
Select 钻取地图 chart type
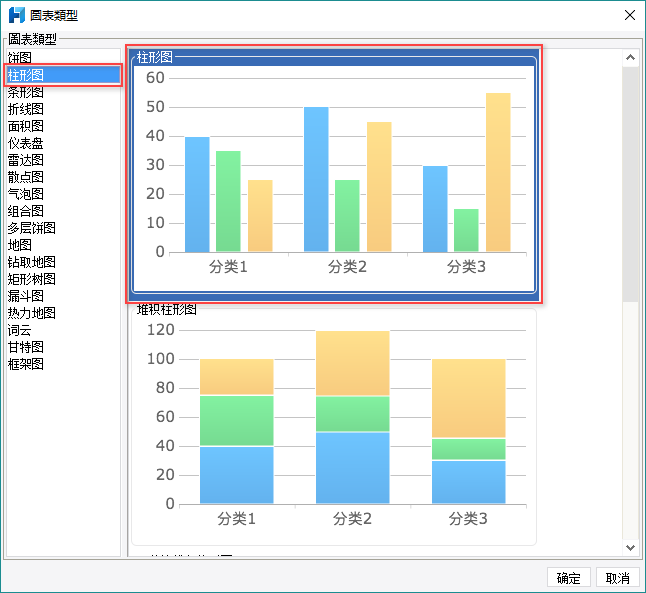pos(63,262)
